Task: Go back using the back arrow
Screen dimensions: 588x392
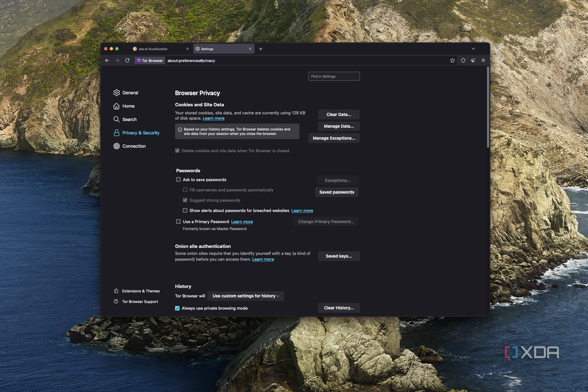Action: click(107, 60)
